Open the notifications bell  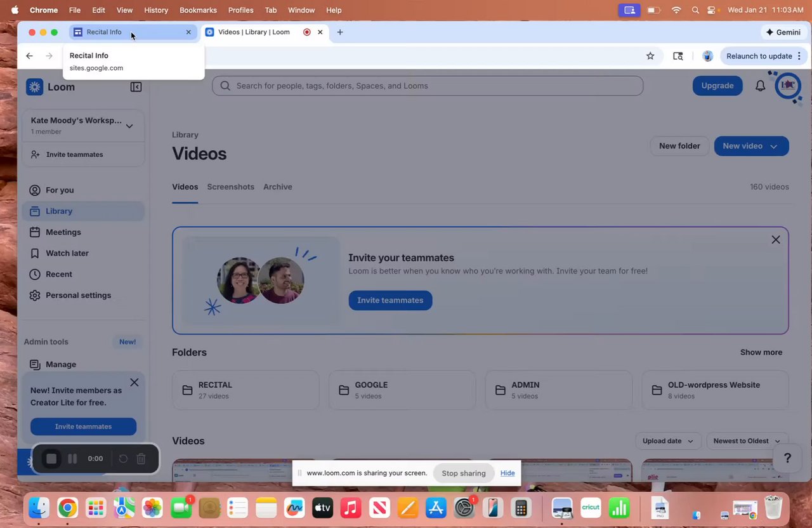coord(760,86)
